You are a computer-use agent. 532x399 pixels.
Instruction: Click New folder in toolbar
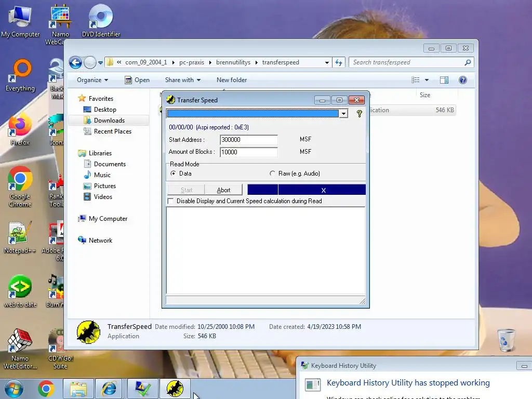pyautogui.click(x=232, y=80)
